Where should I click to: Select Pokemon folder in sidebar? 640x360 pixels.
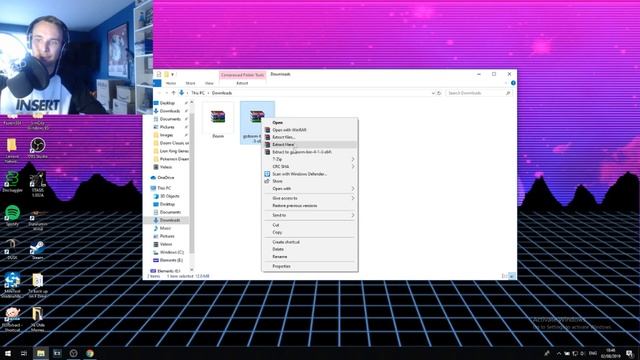coord(171,159)
